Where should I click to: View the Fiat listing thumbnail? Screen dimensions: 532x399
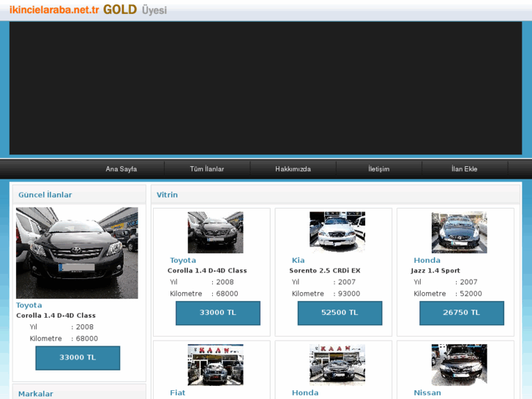point(215,365)
